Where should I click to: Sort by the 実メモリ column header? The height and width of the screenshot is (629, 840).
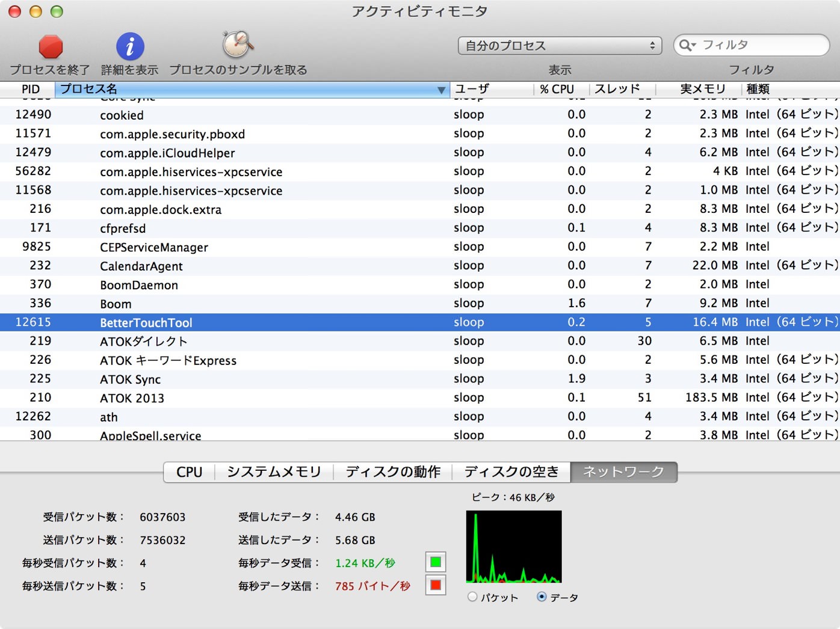(x=699, y=89)
